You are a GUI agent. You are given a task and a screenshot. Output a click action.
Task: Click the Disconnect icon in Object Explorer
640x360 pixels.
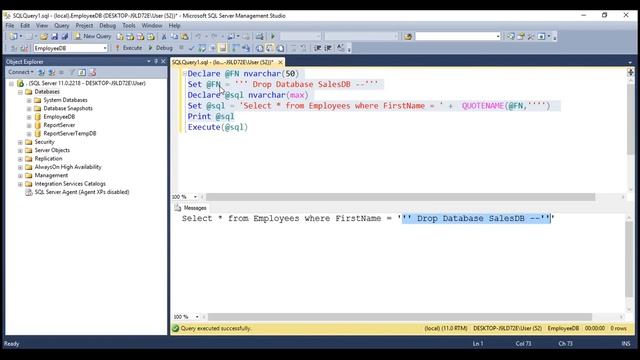click(51, 72)
